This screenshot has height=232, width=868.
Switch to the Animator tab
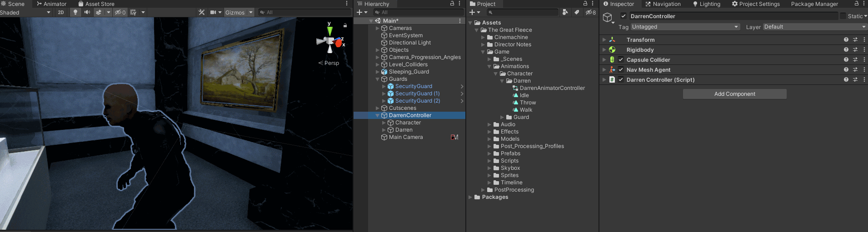(51, 4)
